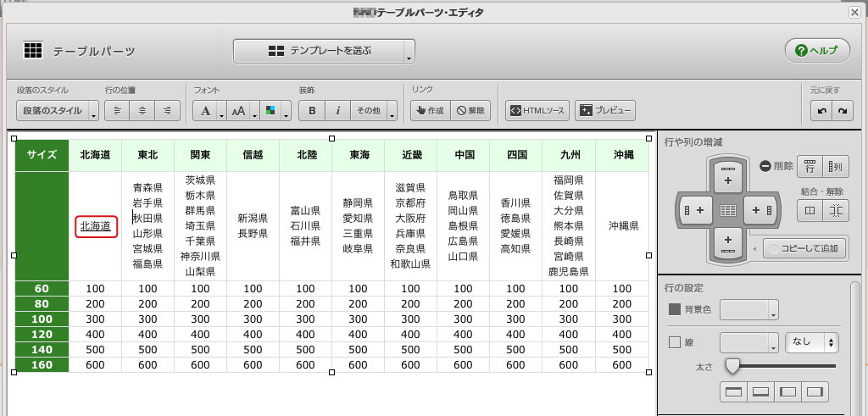Merge the selected cells

tap(810, 211)
